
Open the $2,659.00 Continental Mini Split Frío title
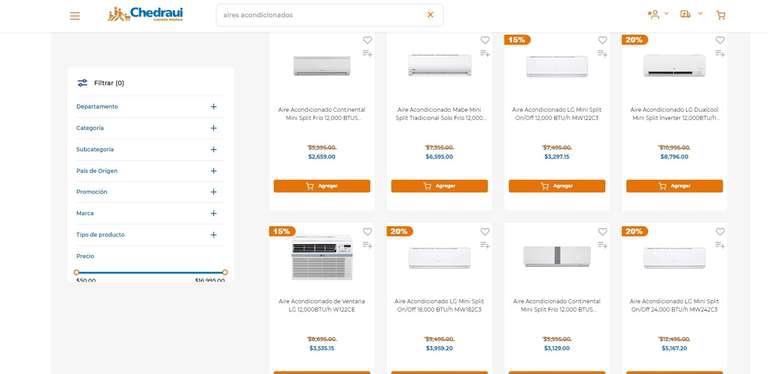[x=322, y=114]
